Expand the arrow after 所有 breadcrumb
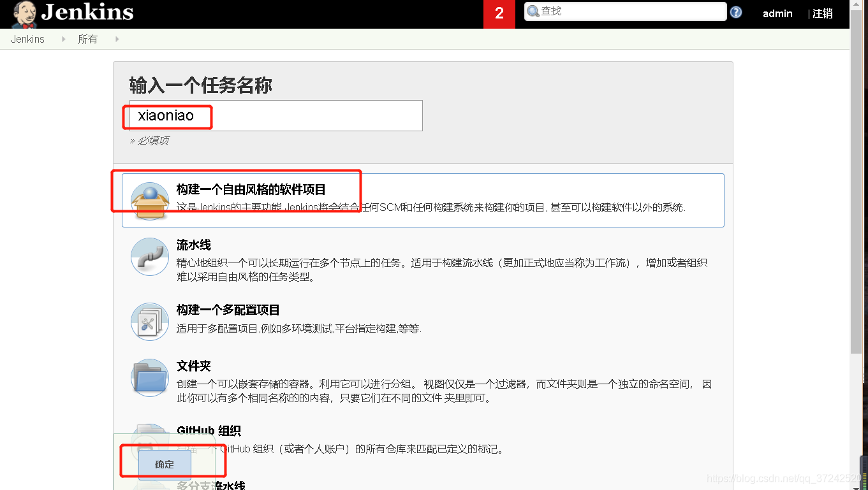The width and height of the screenshot is (868, 490). tap(117, 39)
